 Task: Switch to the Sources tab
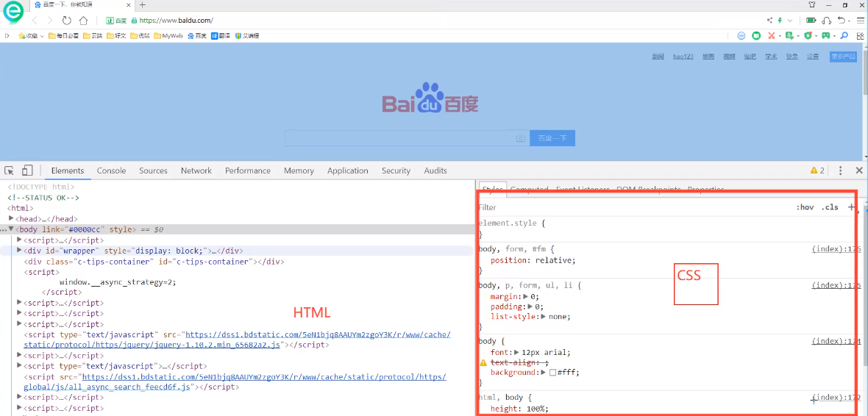(153, 171)
